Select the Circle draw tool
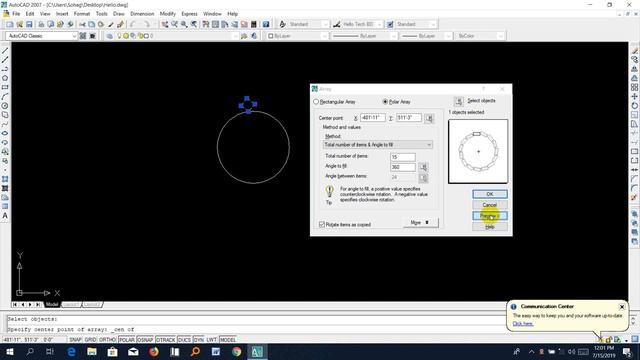Viewport: 640px width, 360px height. pos(5,106)
